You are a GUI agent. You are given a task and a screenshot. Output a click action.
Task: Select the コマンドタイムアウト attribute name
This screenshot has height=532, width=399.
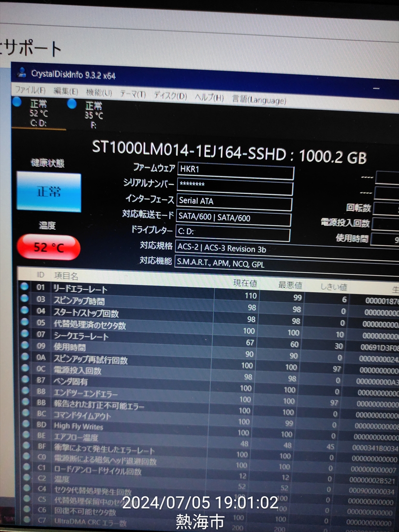[82, 415]
